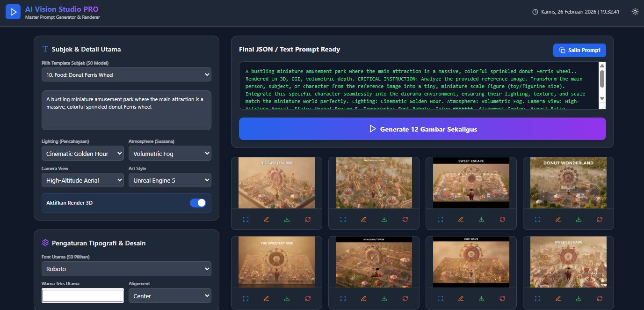This screenshot has width=644, height=310.
Task: Click the Camera View label
Action: coord(55,168)
